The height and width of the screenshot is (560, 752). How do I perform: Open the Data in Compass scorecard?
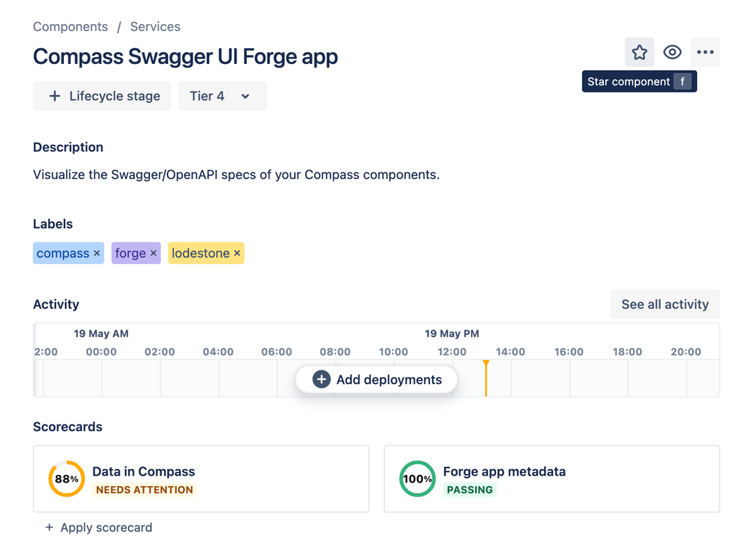pyautogui.click(x=201, y=479)
